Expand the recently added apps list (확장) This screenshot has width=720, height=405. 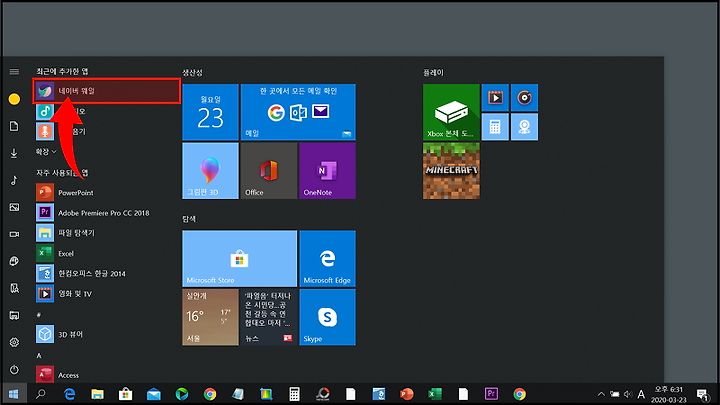46,152
